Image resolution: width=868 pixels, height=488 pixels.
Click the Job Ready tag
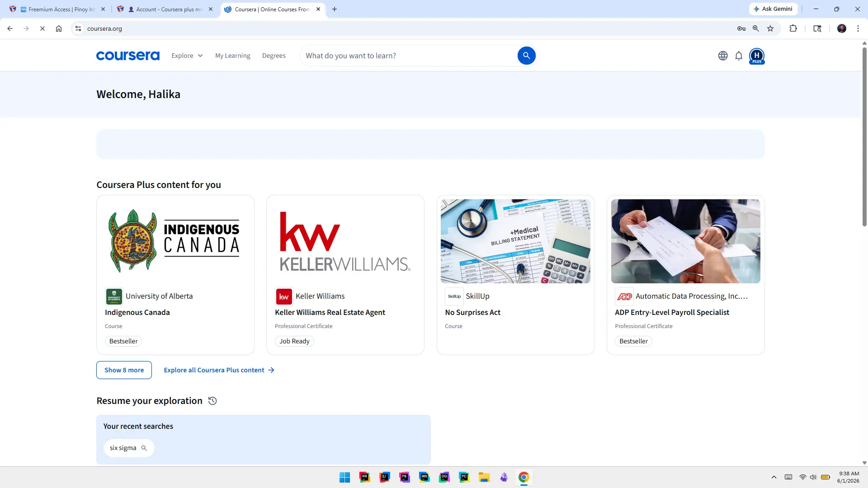click(x=294, y=341)
